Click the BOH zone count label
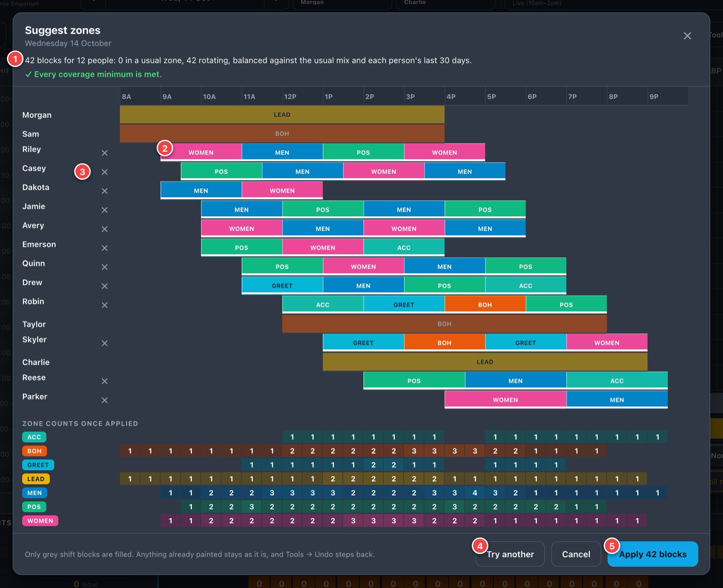Viewport: 723px width, 588px height. pyautogui.click(x=34, y=451)
